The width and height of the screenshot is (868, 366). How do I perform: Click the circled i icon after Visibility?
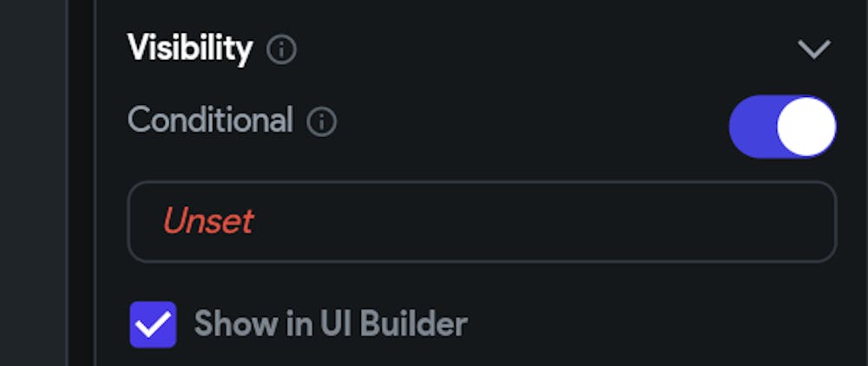281,50
